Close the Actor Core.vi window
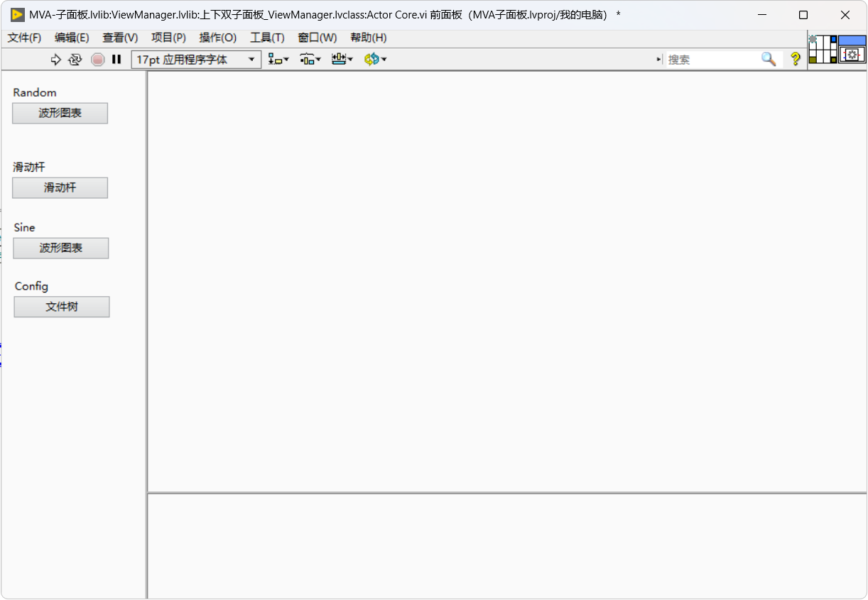868x600 pixels. coord(845,15)
